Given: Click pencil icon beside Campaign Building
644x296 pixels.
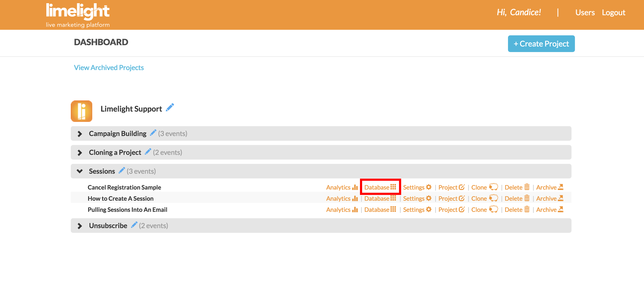Looking at the screenshot, I should pos(153,133).
